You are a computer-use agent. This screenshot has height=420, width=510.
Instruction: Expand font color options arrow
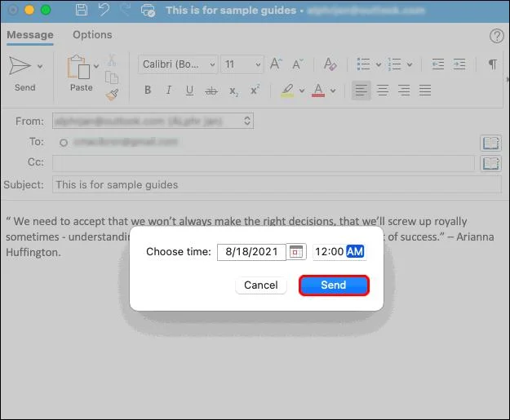333,91
